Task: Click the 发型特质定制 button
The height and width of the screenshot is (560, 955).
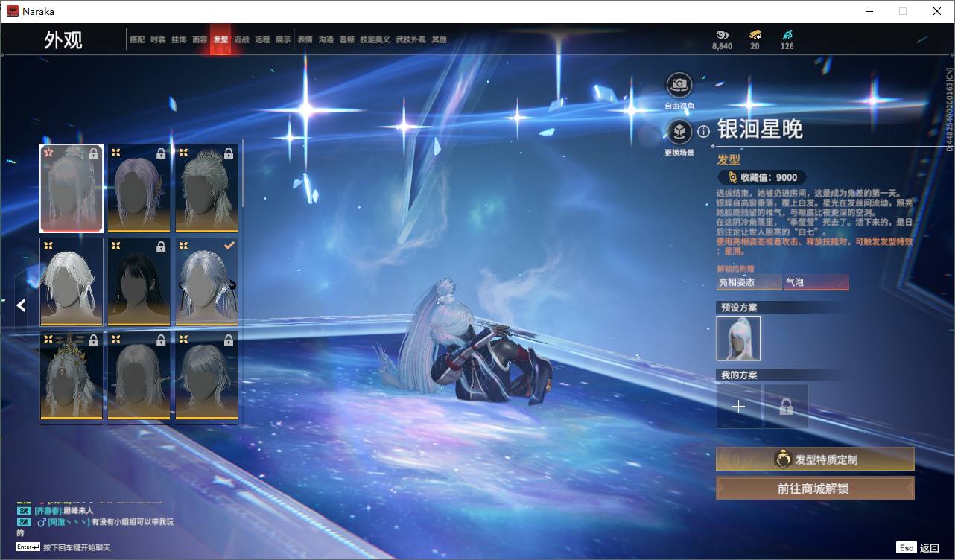Action: 815,459
